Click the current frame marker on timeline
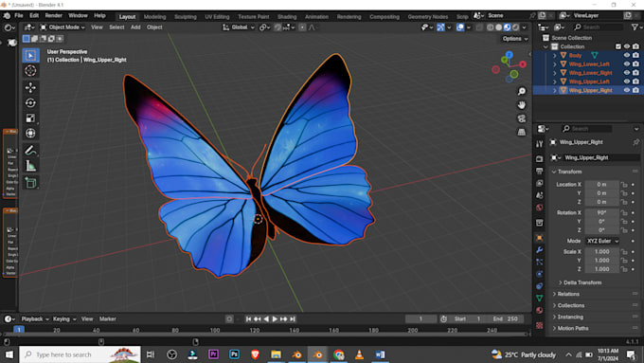This screenshot has height=363, width=644. click(19, 330)
